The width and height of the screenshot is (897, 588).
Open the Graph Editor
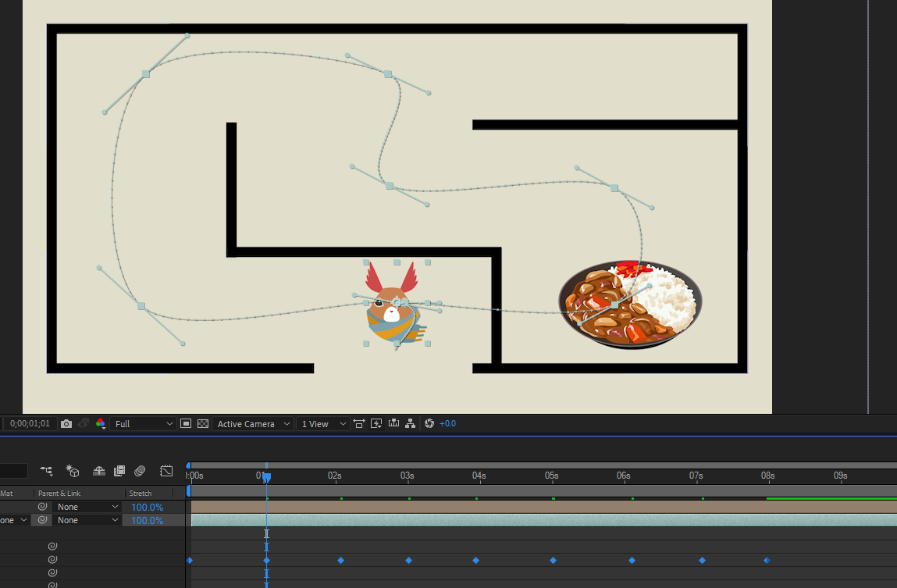(x=166, y=471)
